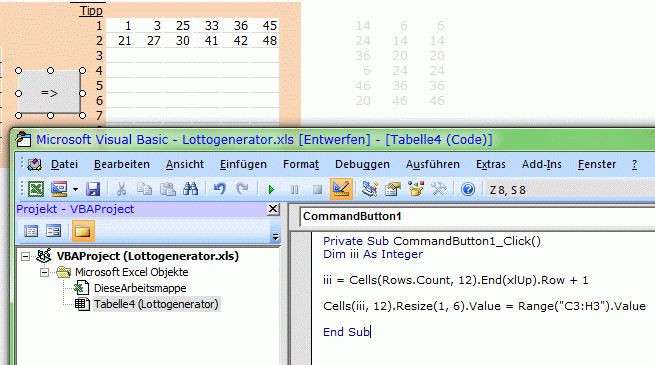Click the VB editor icon in the menu bar
The height and width of the screenshot is (365, 655).
34,165
